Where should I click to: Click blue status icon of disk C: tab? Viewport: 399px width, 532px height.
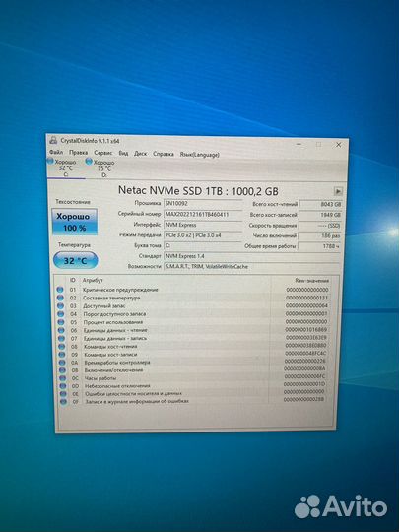point(50,161)
